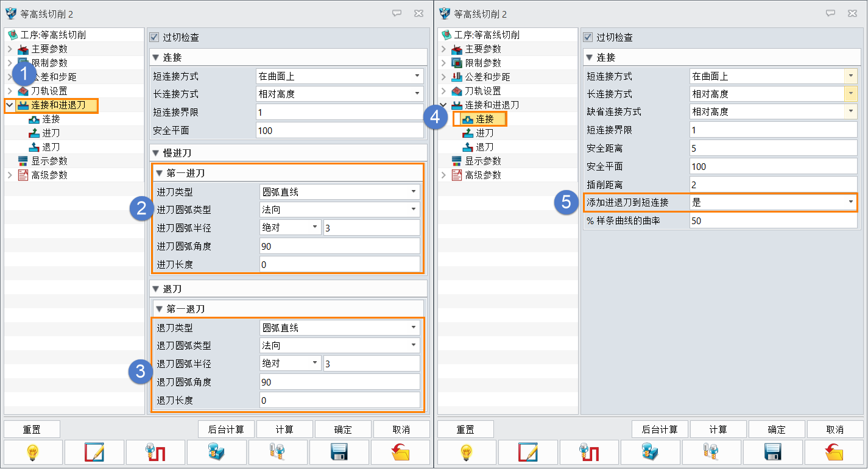This screenshot has height=469, width=868.
Task: Click the 取消 button in the left dialog
Action: pos(401,429)
